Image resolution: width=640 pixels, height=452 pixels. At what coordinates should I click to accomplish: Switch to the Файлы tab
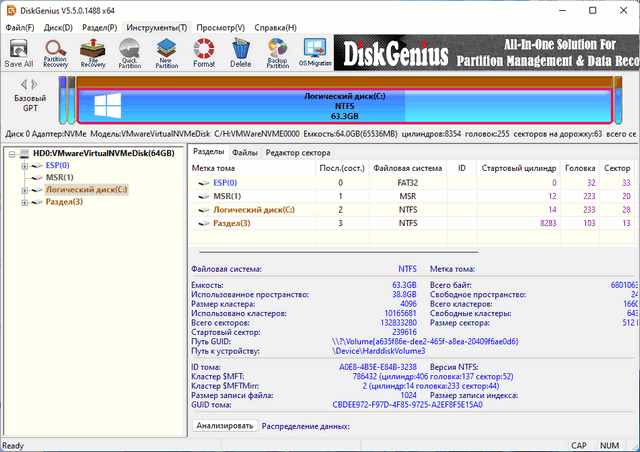244,152
